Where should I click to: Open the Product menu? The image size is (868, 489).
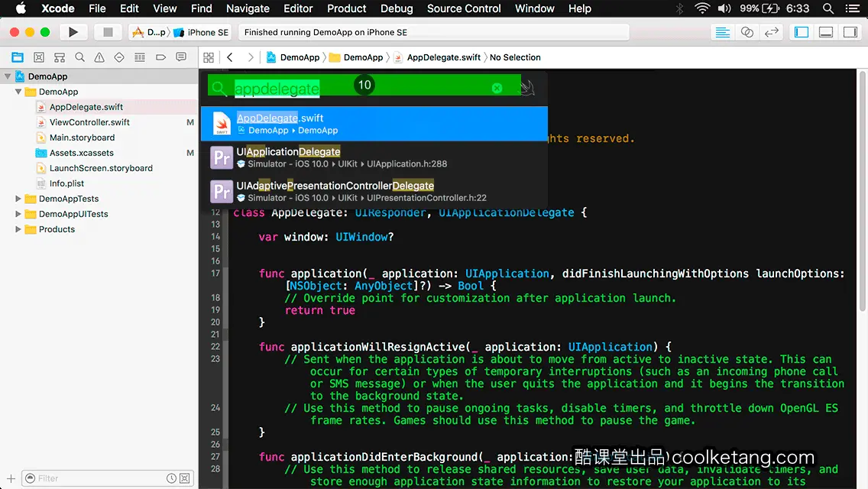(347, 8)
